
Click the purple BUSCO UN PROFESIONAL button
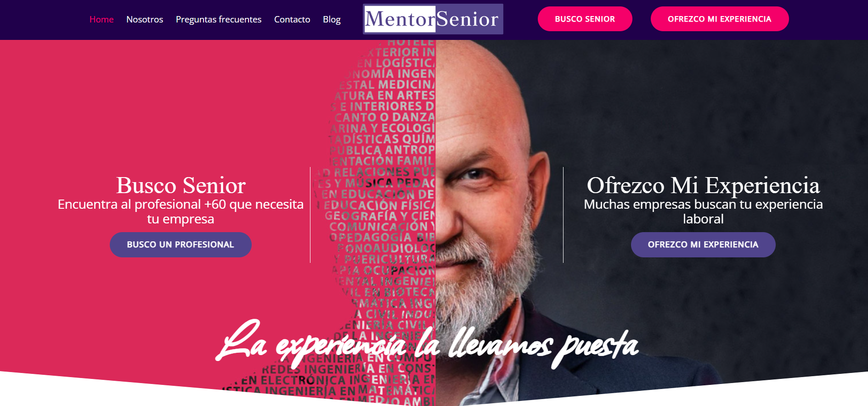(x=180, y=245)
